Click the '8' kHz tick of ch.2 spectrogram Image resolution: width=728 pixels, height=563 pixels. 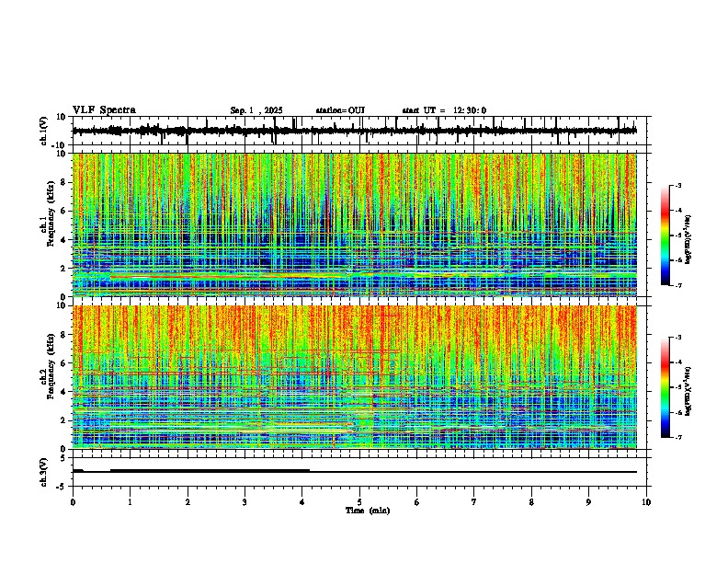coord(64,335)
